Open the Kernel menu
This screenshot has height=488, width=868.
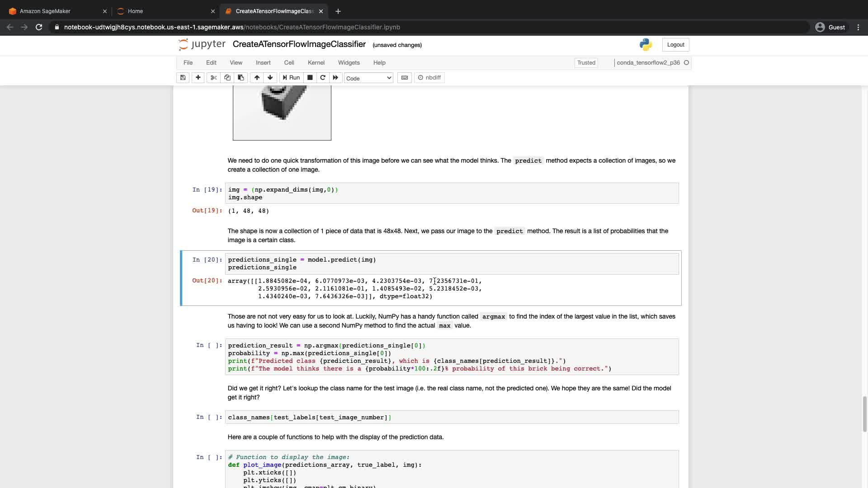(x=316, y=63)
